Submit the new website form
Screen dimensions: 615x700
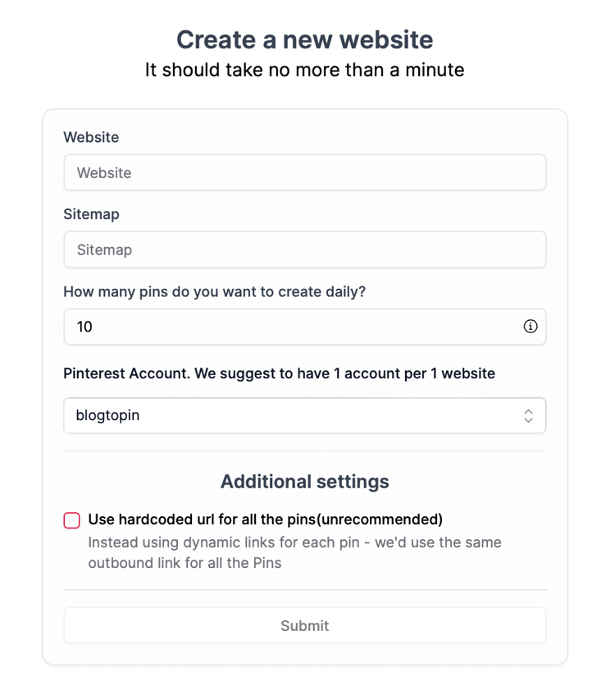point(304,625)
